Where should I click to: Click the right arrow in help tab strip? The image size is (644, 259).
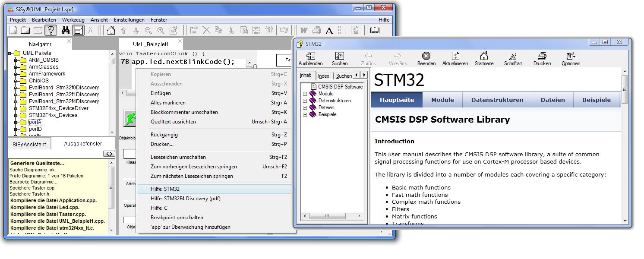pos(364,75)
